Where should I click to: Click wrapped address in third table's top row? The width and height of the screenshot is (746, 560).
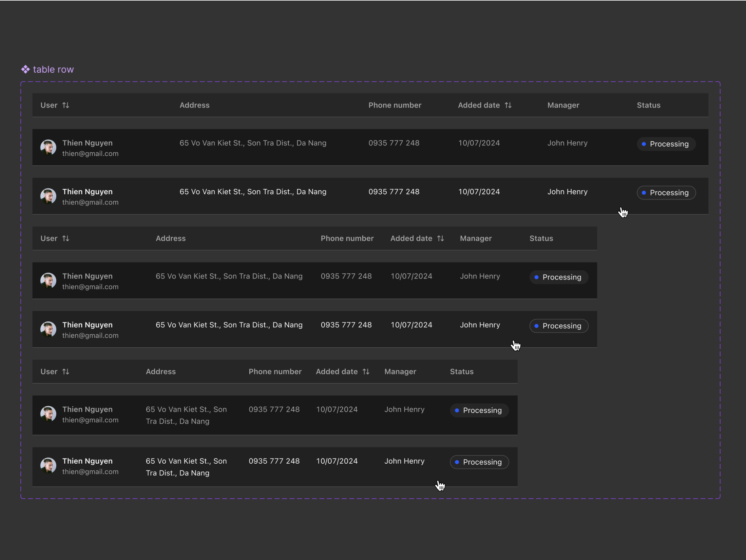pos(186,415)
